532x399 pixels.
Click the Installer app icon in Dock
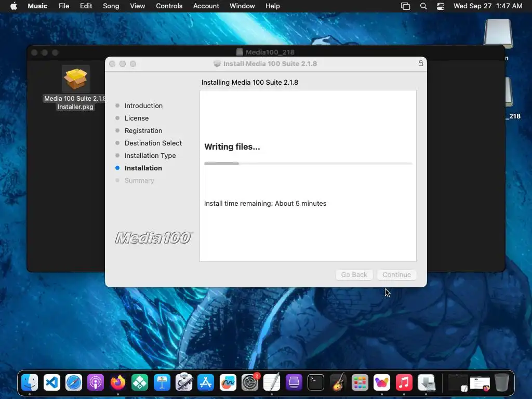pyautogui.click(x=426, y=383)
